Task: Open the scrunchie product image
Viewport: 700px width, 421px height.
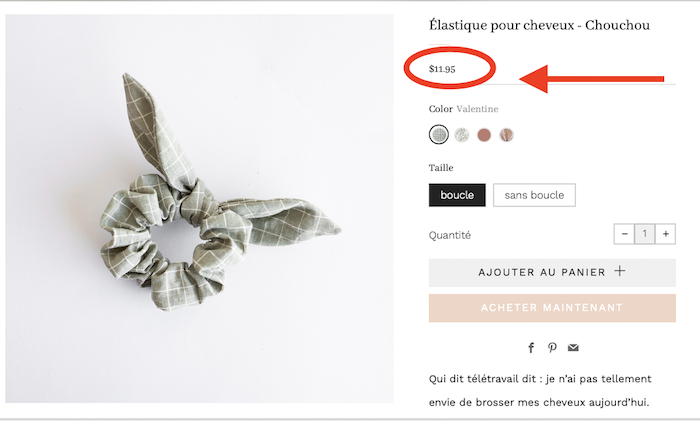Action: pos(200,208)
